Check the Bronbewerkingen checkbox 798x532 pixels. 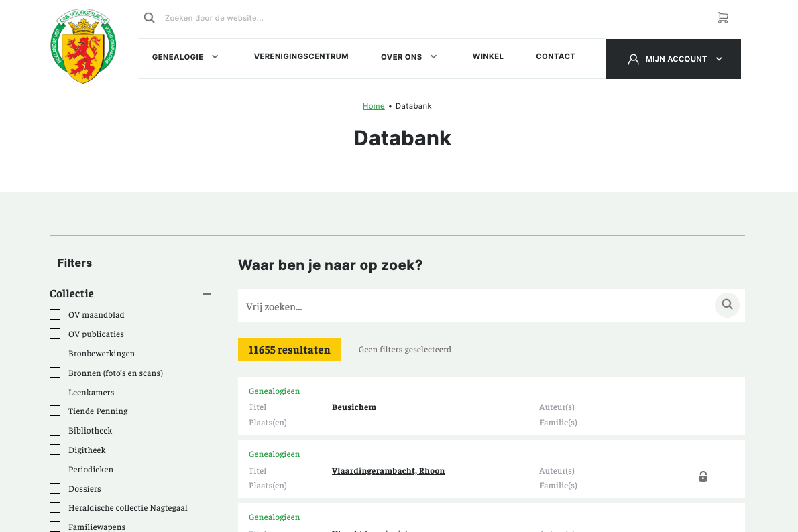click(55, 353)
